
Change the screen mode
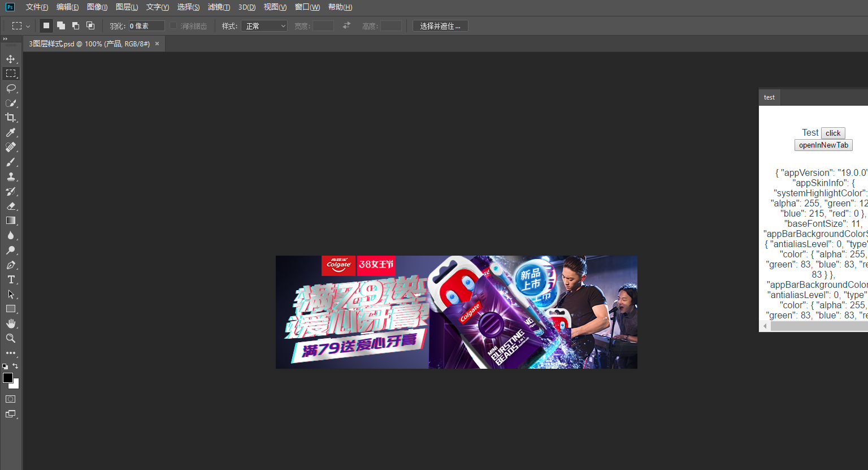[11, 414]
